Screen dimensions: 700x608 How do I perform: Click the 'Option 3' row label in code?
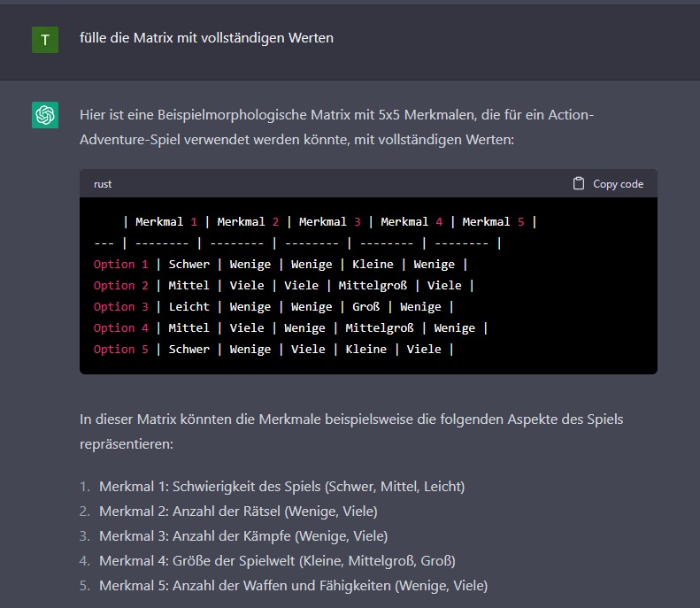click(x=114, y=306)
